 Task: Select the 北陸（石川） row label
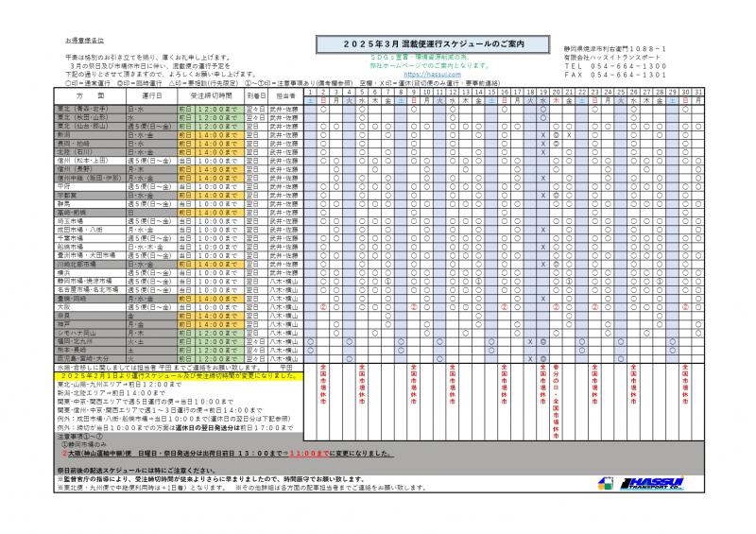coord(90,152)
